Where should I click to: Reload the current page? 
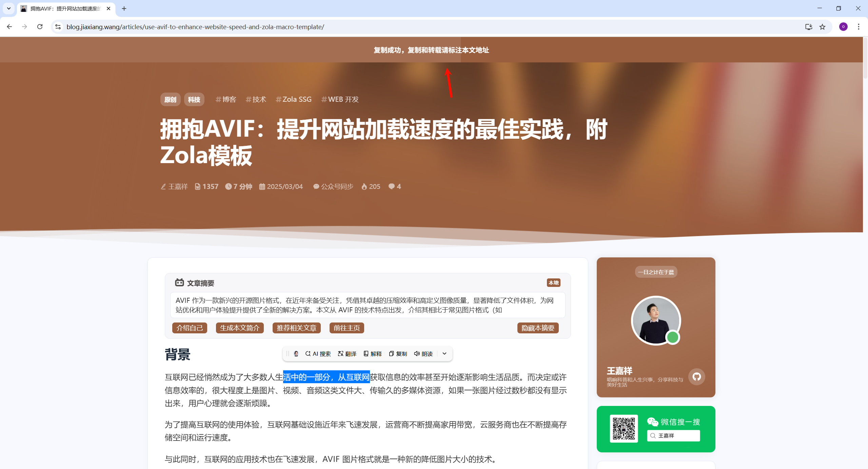40,27
